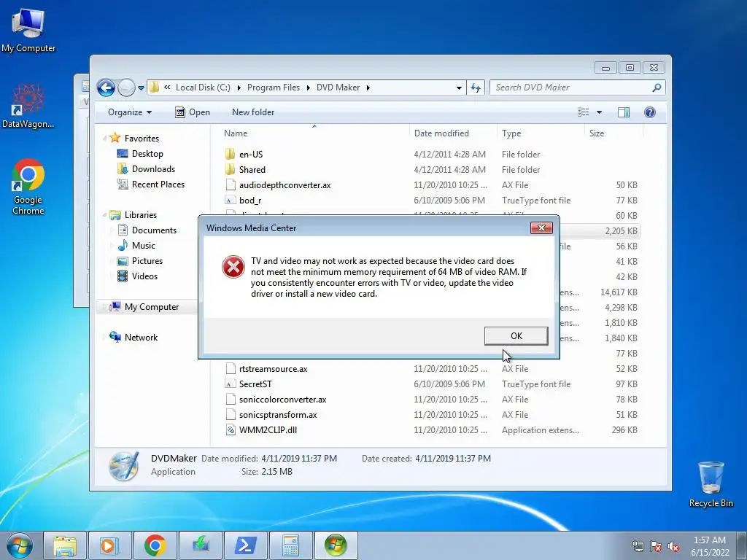Collapse the Favorites group
The width and height of the screenshot is (747, 560).
(104, 138)
